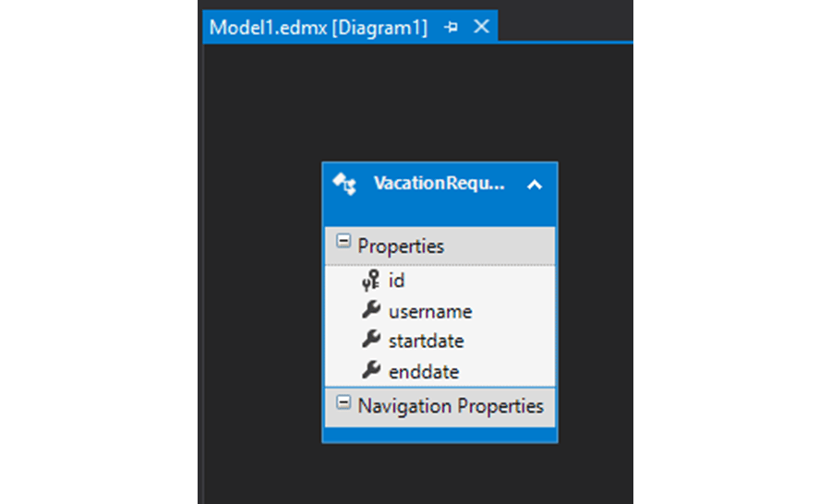Collapse the Properties section minus box
This screenshot has height=504, width=831.
[343, 242]
